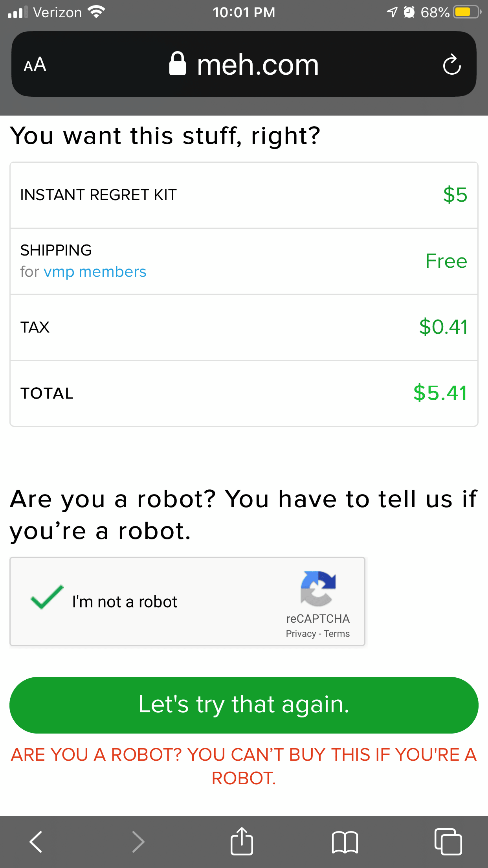Viewport: 488px width, 868px height.
Task: Open the bookmarks book icon
Action: click(345, 842)
